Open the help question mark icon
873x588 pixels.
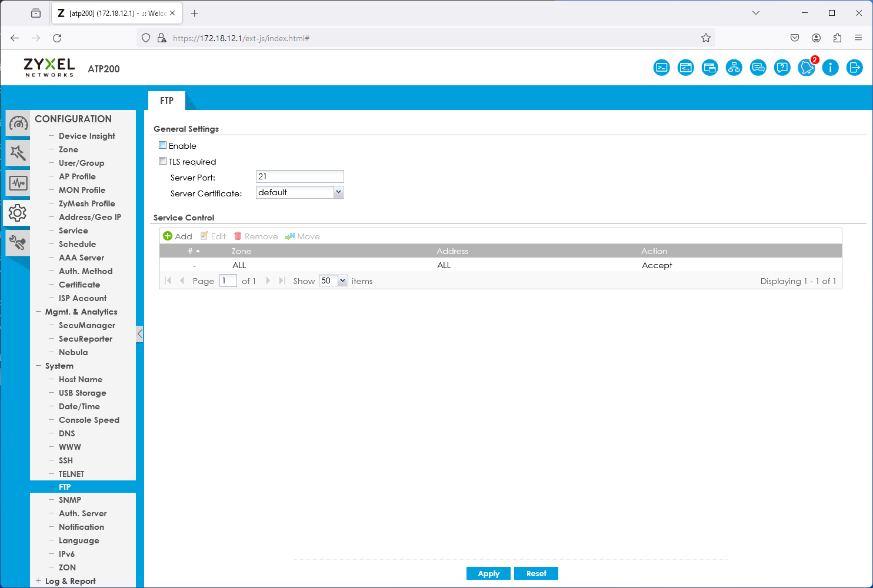click(782, 68)
